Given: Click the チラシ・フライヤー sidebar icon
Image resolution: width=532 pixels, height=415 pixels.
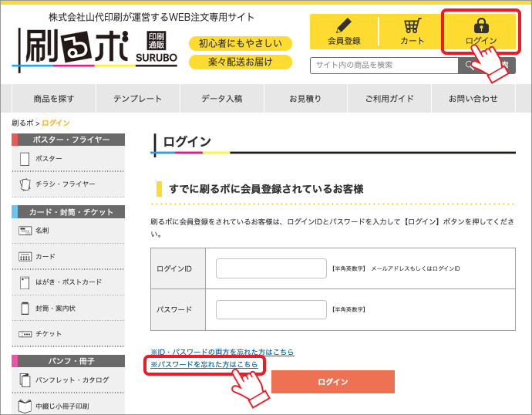Looking at the screenshot, I should point(25,184).
